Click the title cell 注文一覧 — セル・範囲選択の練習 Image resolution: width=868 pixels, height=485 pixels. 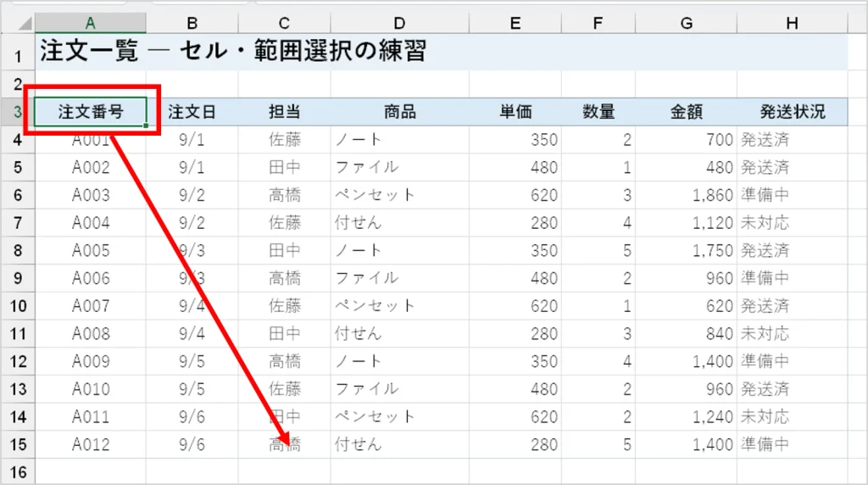pyautogui.click(x=233, y=51)
